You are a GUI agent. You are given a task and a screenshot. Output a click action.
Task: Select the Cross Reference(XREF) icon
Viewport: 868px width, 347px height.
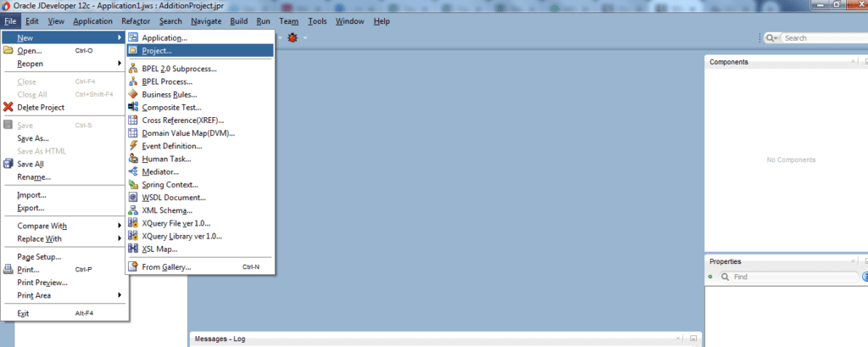tap(133, 120)
